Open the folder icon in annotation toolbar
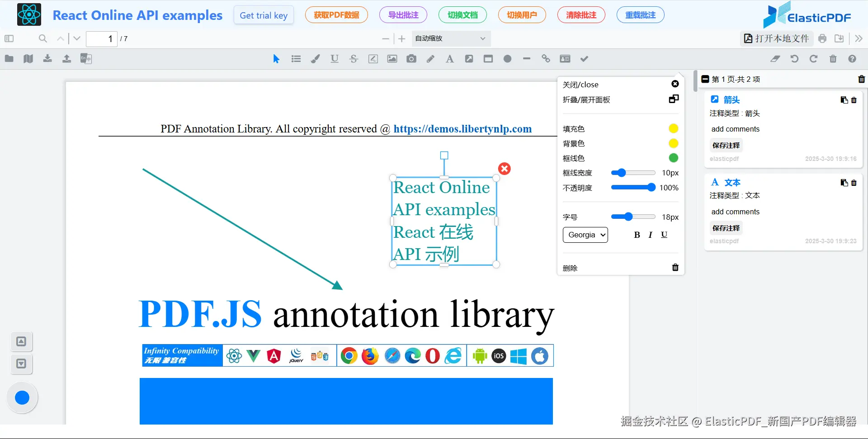868x439 pixels. [9, 58]
